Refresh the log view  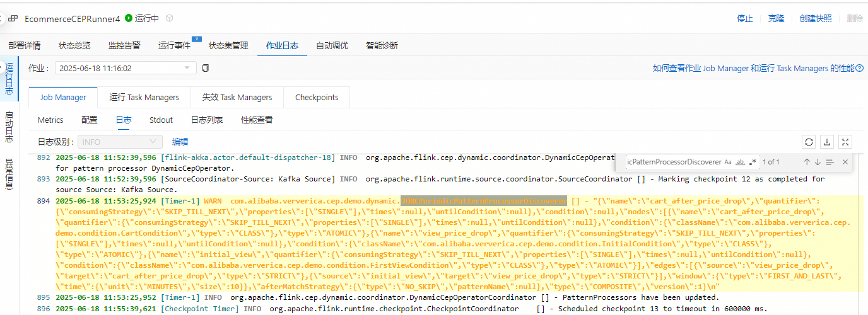(x=809, y=142)
